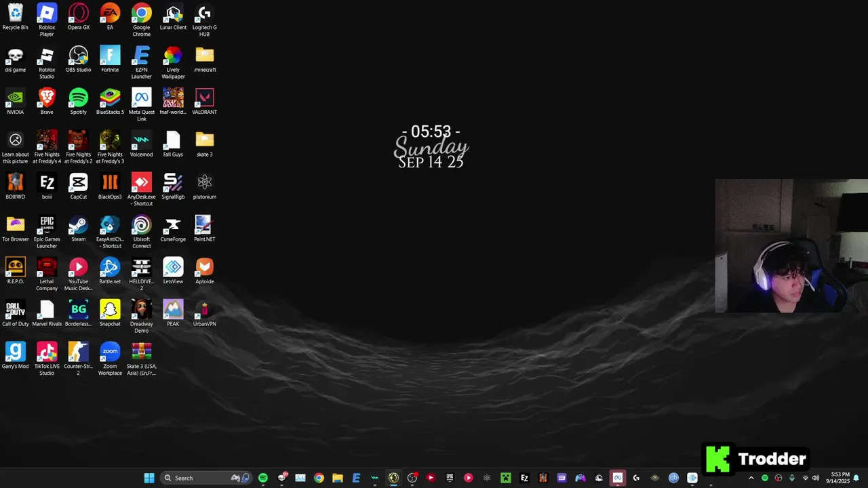
Task: Select the Steam desktop icon
Action: pyautogui.click(x=78, y=229)
